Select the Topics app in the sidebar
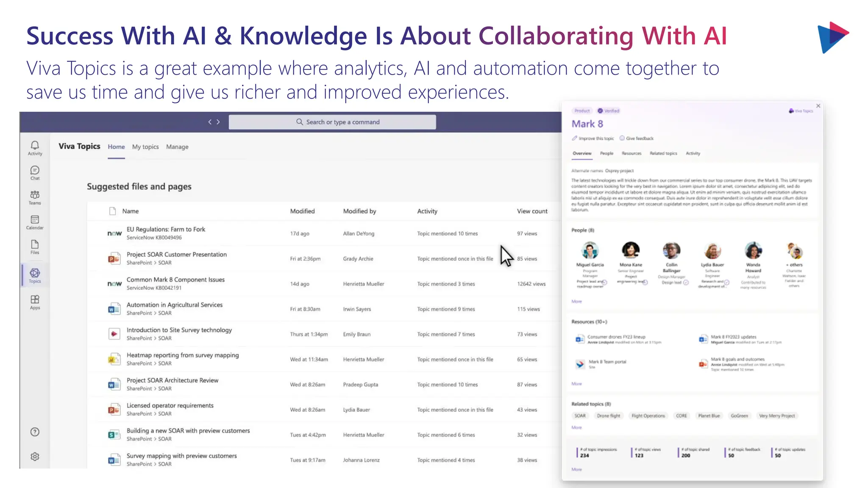 [x=35, y=276]
